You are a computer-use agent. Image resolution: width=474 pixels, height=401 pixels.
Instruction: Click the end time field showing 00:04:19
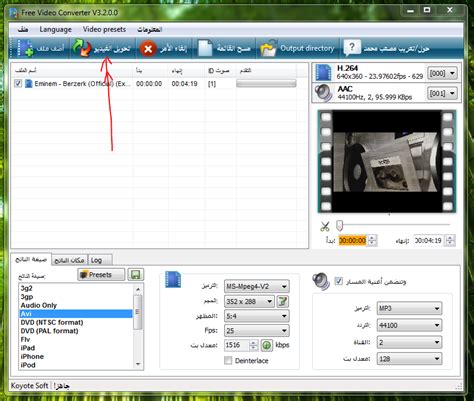(x=428, y=240)
